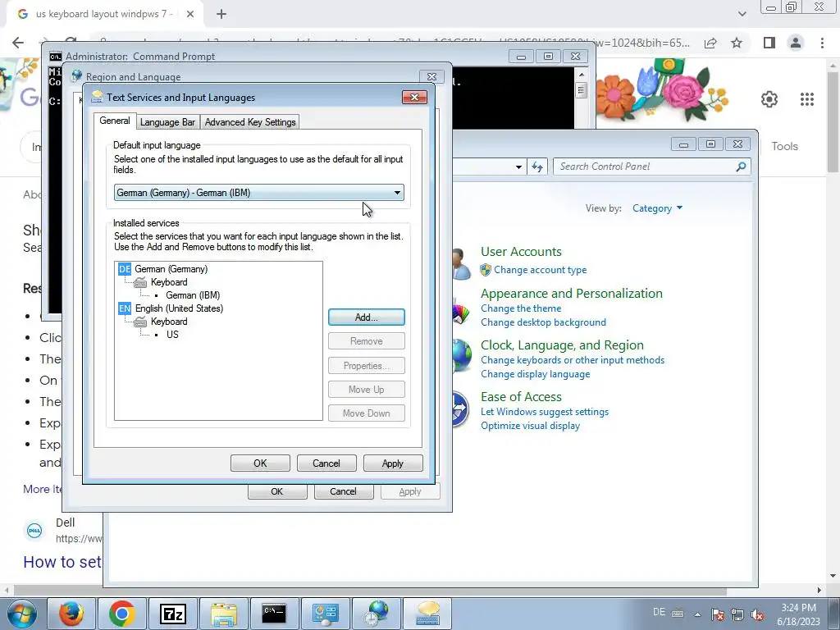The width and height of the screenshot is (840, 630).
Task: Show hidden tray icons arrow
Action: [x=697, y=614]
